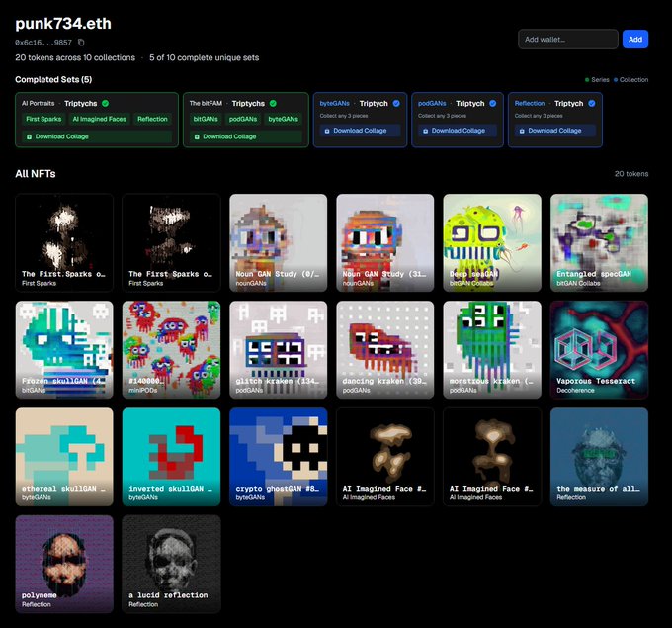Download Collage for byteGANs Triptych
The image size is (672, 628).
[x=360, y=131]
